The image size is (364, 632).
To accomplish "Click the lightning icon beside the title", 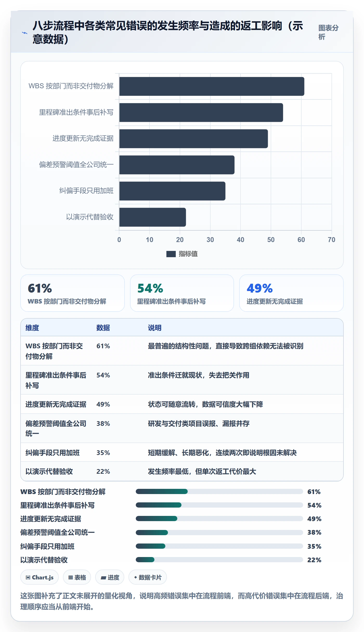I will point(24,33).
